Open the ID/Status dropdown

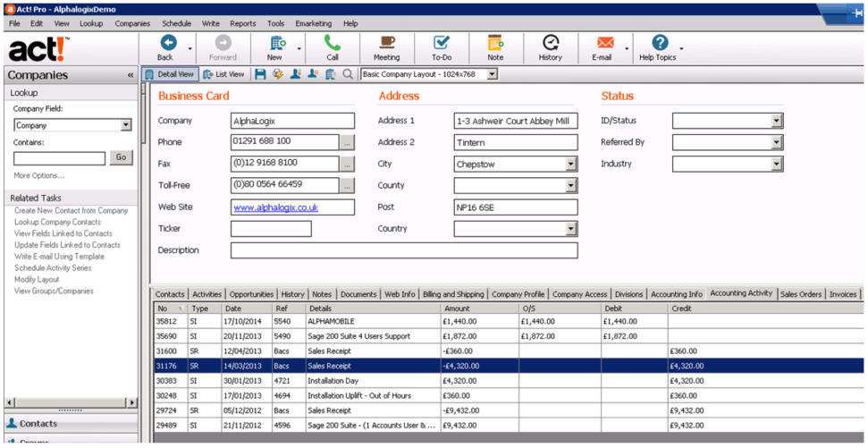pos(777,121)
